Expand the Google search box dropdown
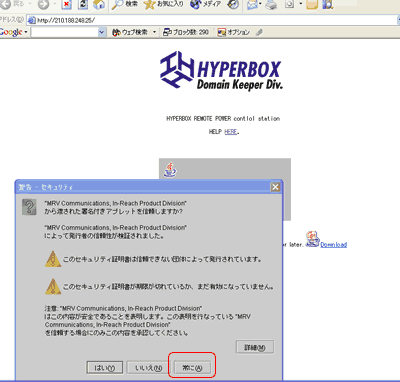The height and width of the screenshot is (382, 400). point(102,32)
